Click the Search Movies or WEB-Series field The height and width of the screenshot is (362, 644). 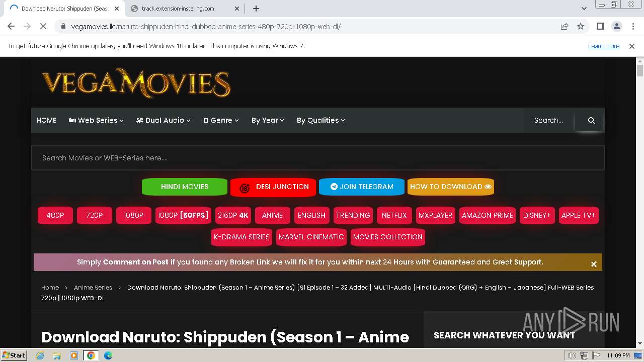317,158
